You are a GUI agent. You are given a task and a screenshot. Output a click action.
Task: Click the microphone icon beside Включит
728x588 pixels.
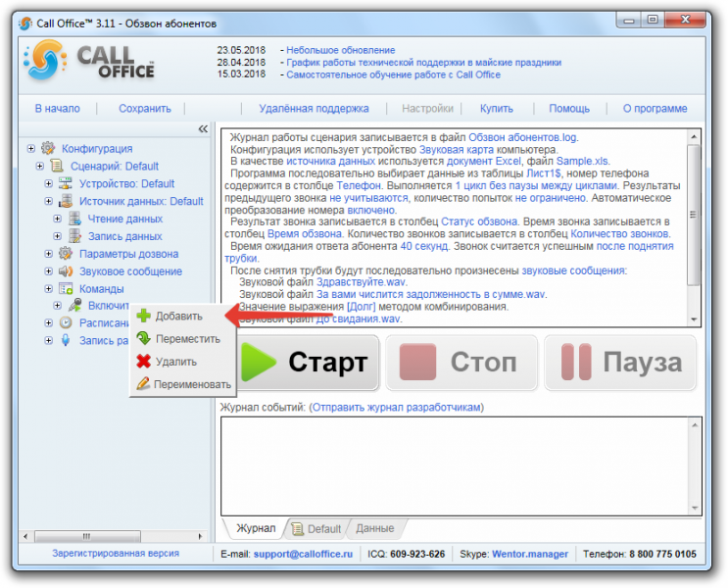(74, 305)
